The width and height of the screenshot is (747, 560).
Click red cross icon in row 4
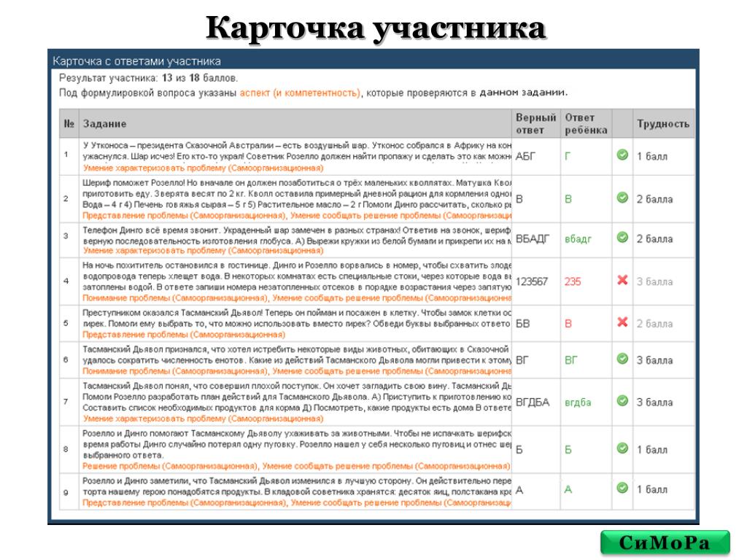point(622,280)
